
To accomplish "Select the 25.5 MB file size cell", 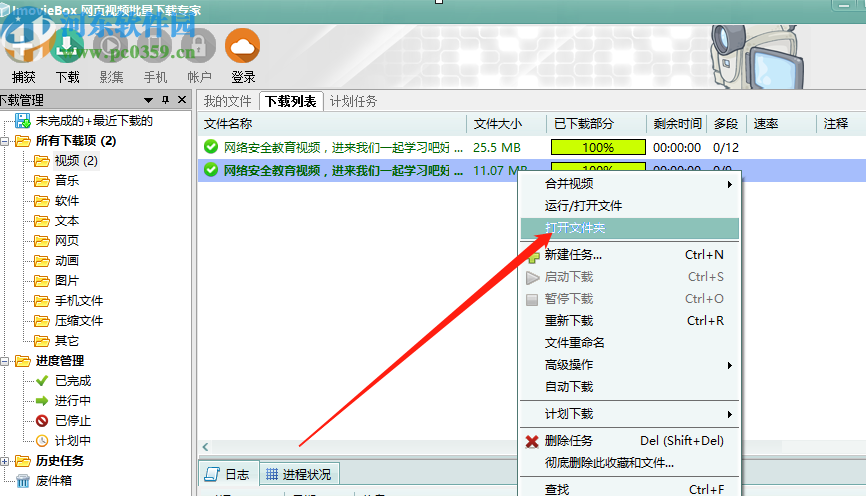I will (497, 147).
